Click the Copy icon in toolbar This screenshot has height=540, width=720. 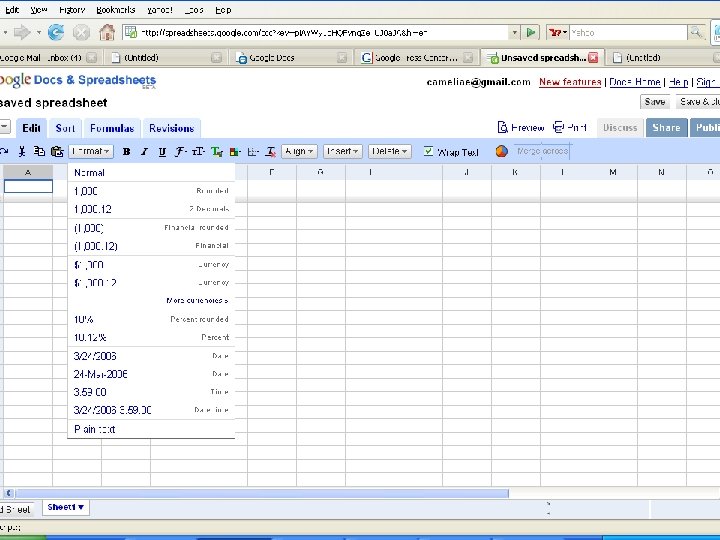(x=39, y=151)
